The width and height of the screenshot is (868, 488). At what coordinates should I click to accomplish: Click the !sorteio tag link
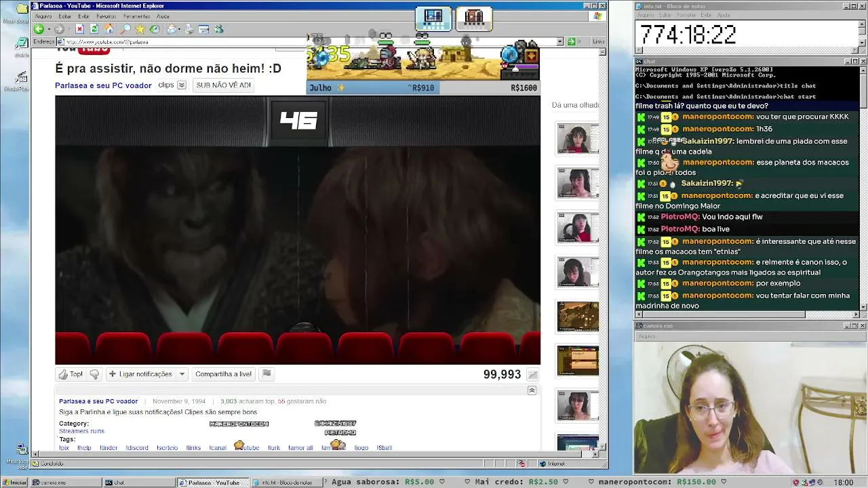tap(167, 448)
